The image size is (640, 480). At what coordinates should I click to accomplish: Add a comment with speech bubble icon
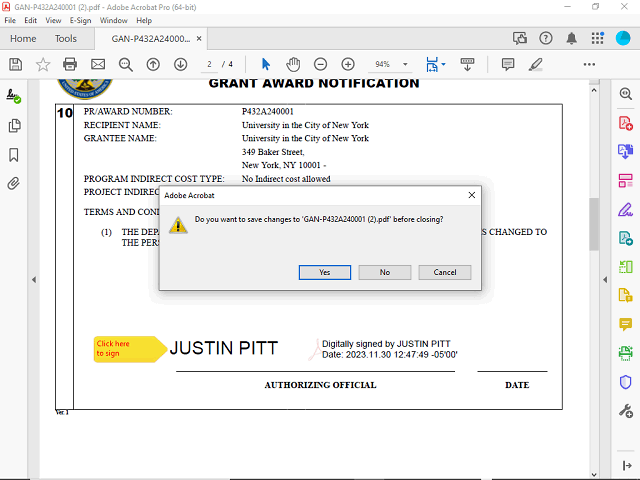(508, 64)
